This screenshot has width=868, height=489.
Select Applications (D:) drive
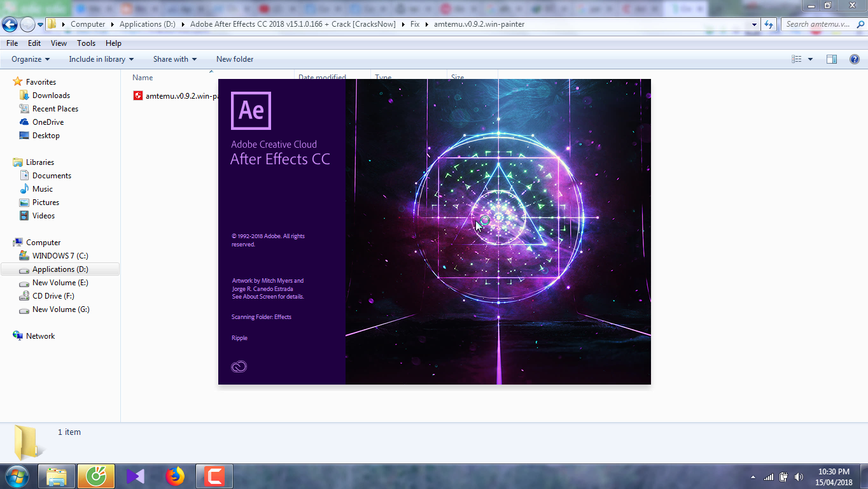(60, 269)
